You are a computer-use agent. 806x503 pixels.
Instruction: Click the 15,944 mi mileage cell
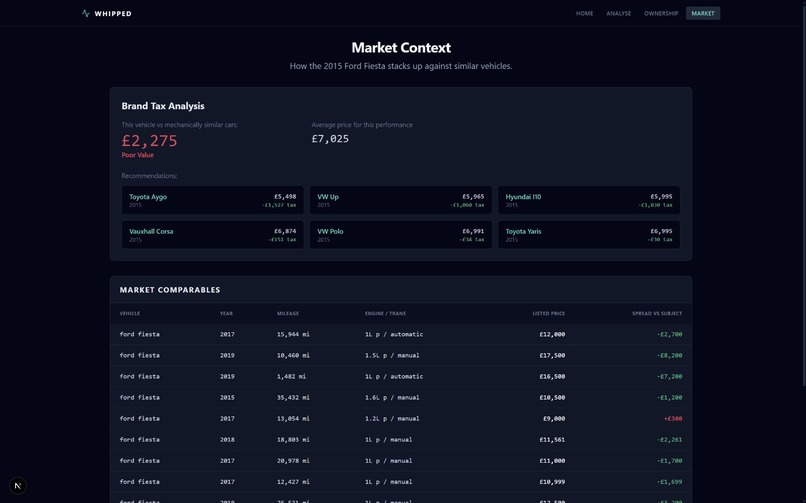tap(293, 334)
